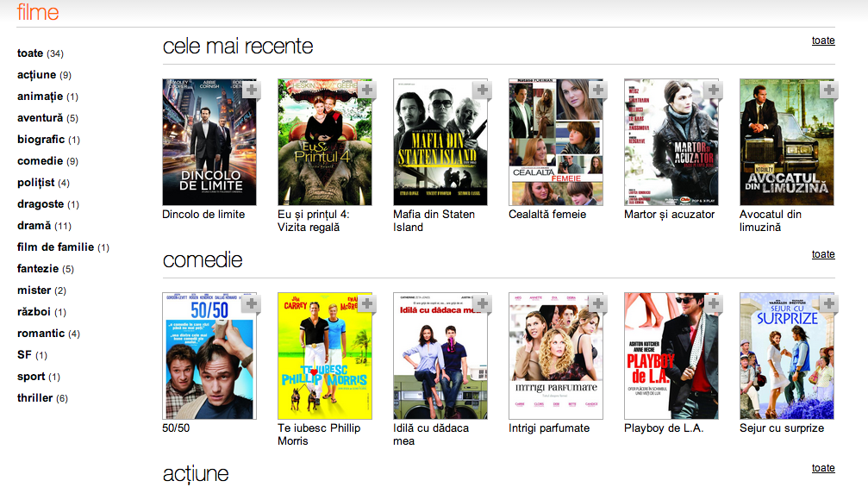
Task: Click the 50/50 title below poster
Action: coord(176,428)
